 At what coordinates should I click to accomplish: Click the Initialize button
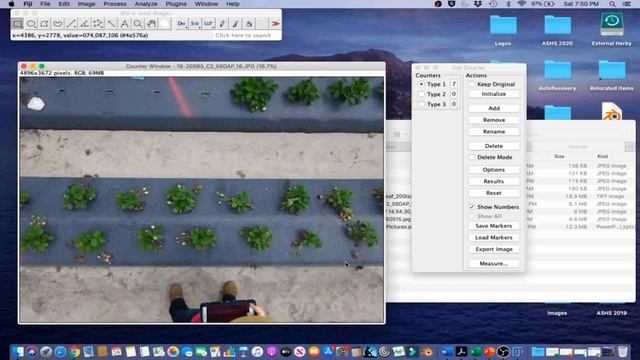(x=494, y=94)
